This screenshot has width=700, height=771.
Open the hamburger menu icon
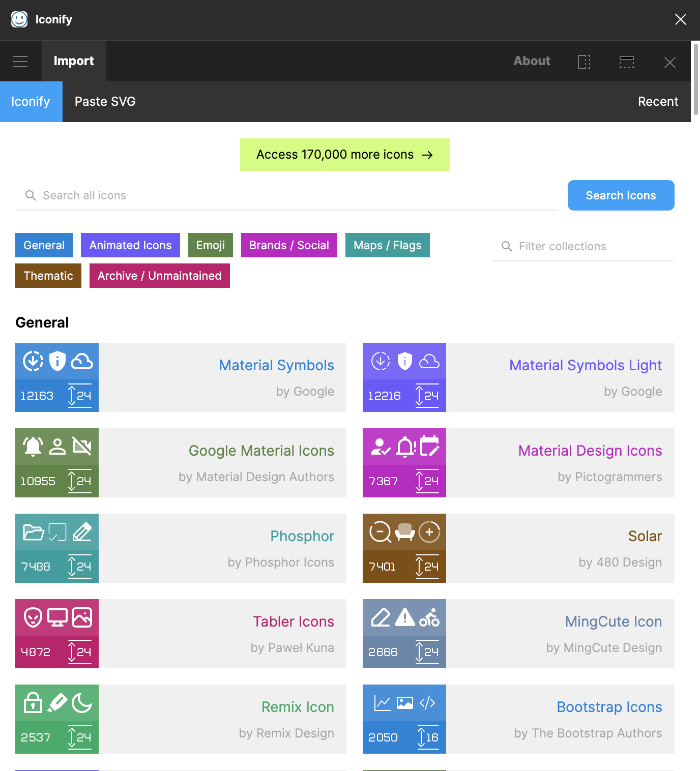(x=20, y=62)
